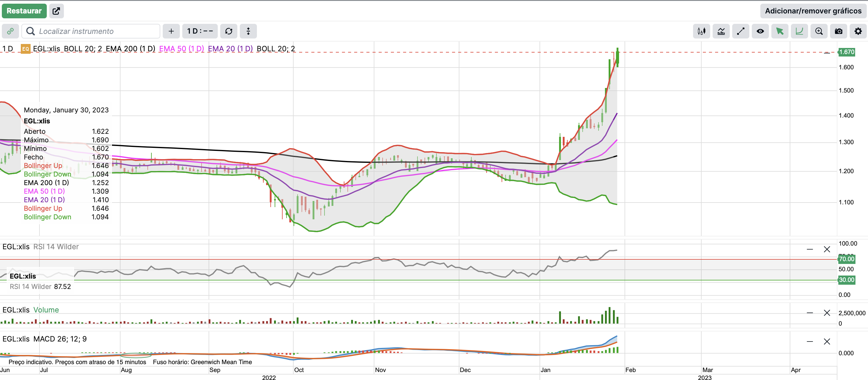Toggle the green cursor pointer mode
The width and height of the screenshot is (868, 380).
click(x=779, y=31)
